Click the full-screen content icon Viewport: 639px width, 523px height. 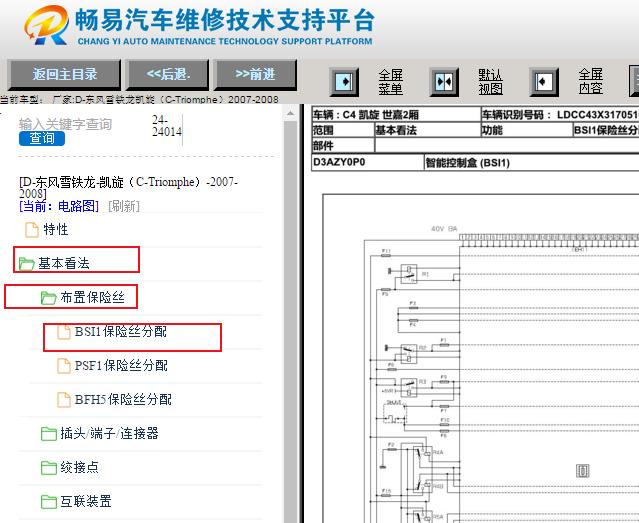(544, 82)
